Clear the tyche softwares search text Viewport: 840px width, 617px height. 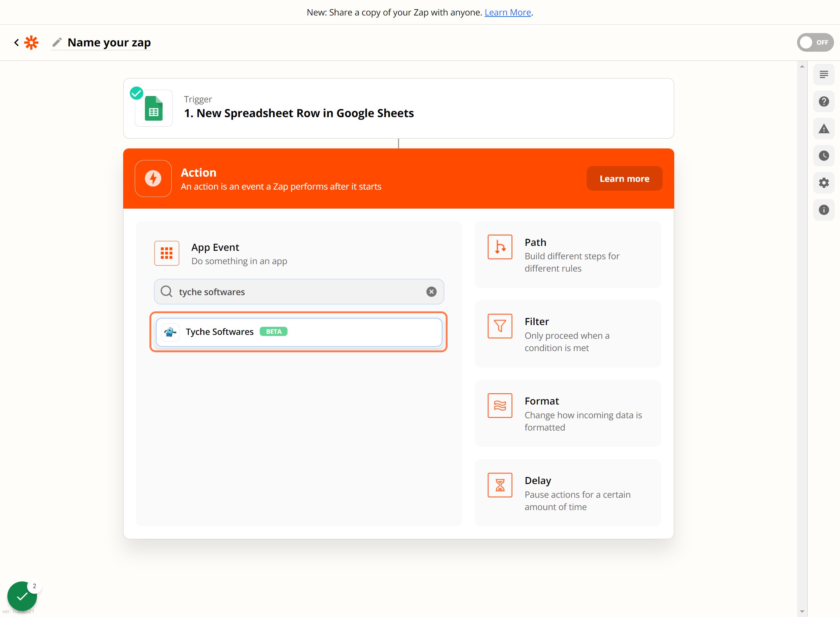pyautogui.click(x=431, y=292)
